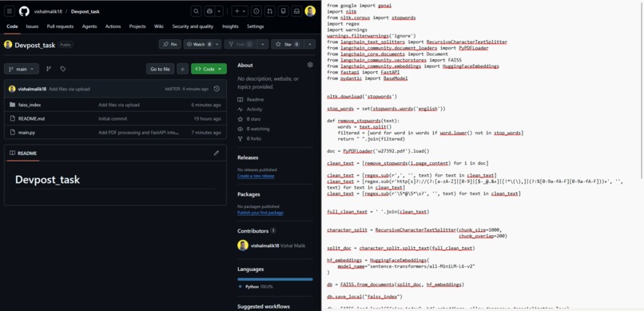Open the Repositories icon in header
This screenshot has width=644, height=311.
(x=283, y=11)
